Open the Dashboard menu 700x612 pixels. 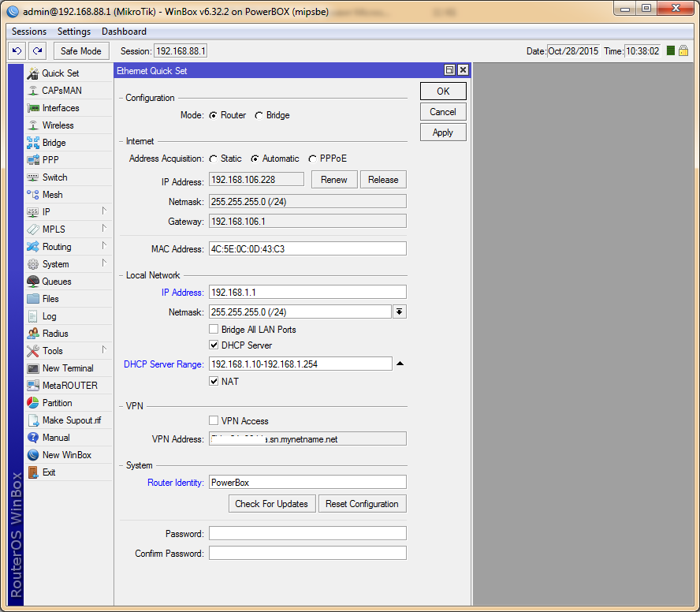[x=124, y=32]
